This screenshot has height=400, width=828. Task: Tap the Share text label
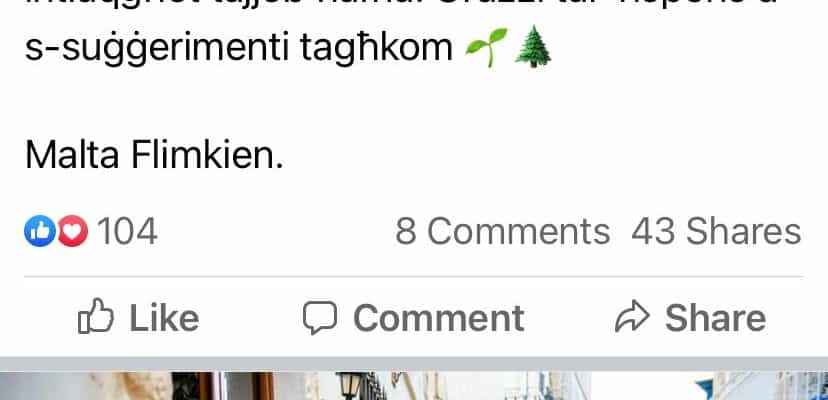pyautogui.click(x=715, y=318)
